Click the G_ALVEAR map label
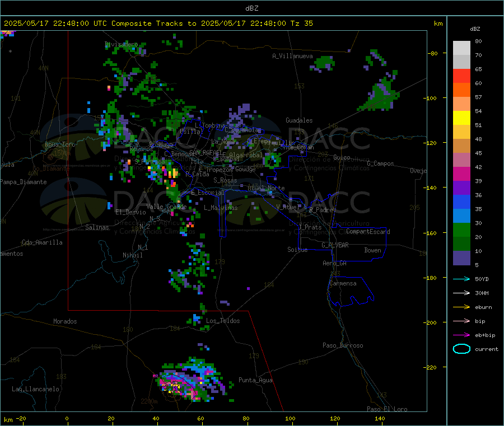 click(335, 245)
